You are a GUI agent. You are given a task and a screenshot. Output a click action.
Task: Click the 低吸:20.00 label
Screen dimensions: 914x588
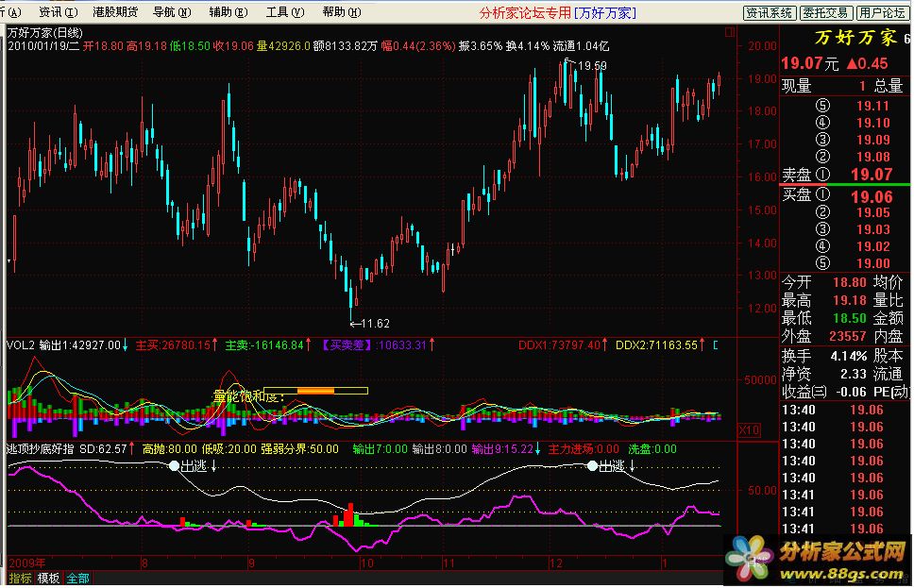click(x=229, y=448)
